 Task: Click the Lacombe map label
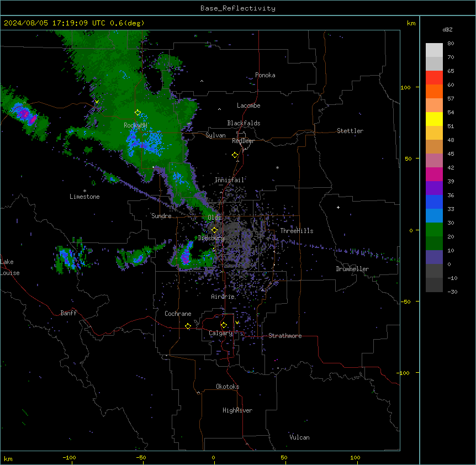pos(248,105)
